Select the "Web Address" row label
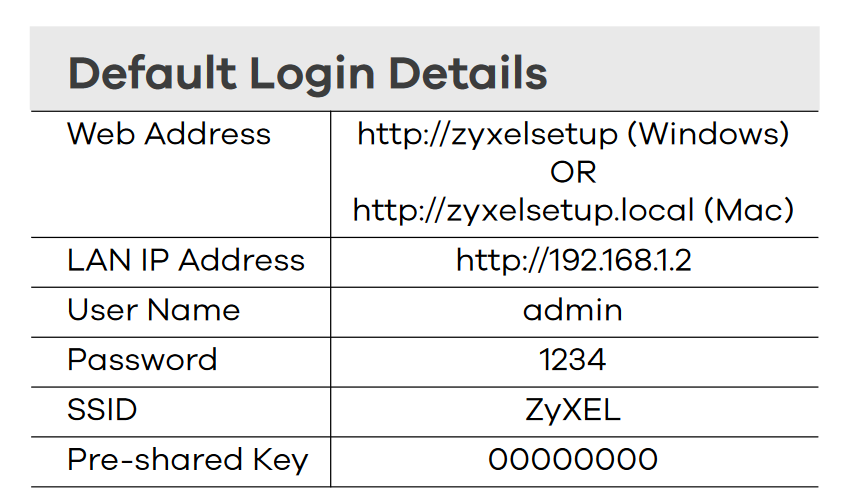The height and width of the screenshot is (492, 860). [169, 134]
